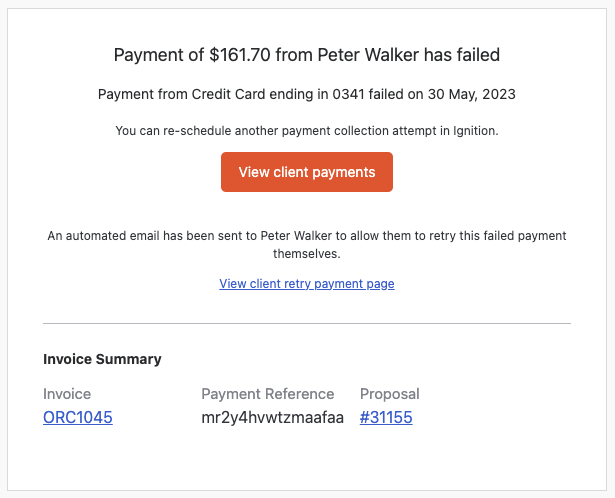Viewport: 615px width, 498px height.
Task: Select the payment reference mr2y4hvwtzmaafaa text
Action: (x=273, y=418)
